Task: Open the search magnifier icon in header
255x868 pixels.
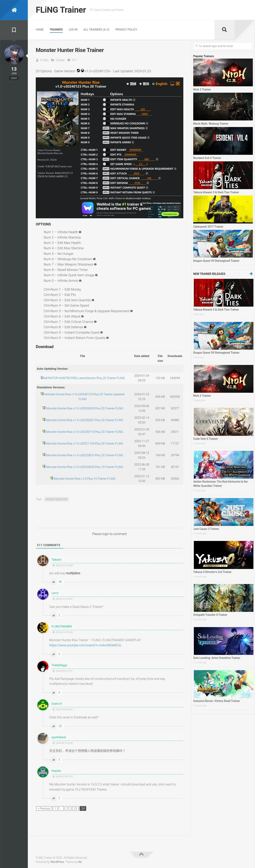Action: click(x=224, y=30)
